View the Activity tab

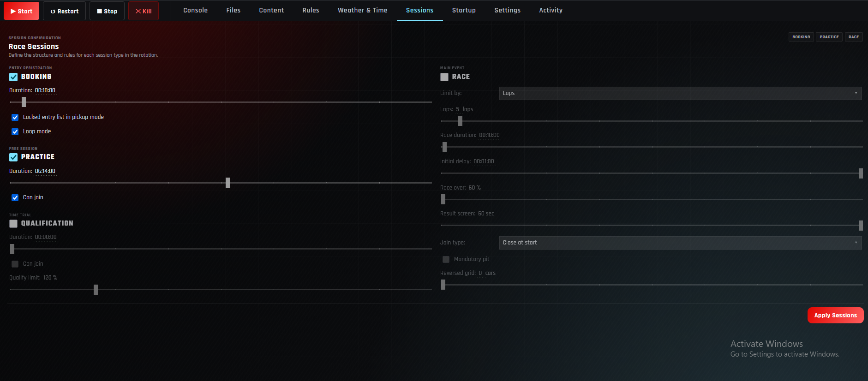(551, 10)
